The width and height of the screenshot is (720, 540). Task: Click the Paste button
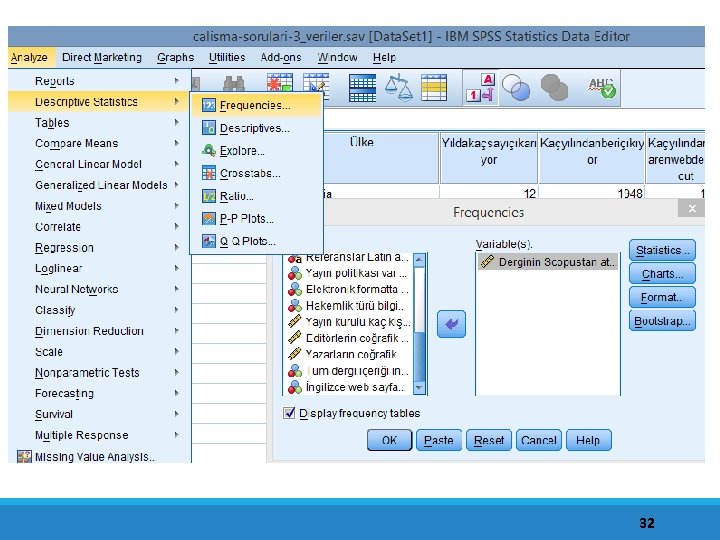point(439,440)
